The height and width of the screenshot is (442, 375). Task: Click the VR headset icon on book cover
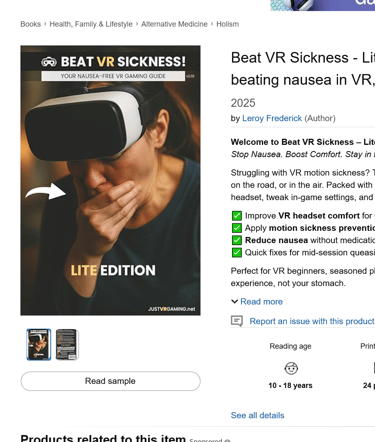click(49, 62)
